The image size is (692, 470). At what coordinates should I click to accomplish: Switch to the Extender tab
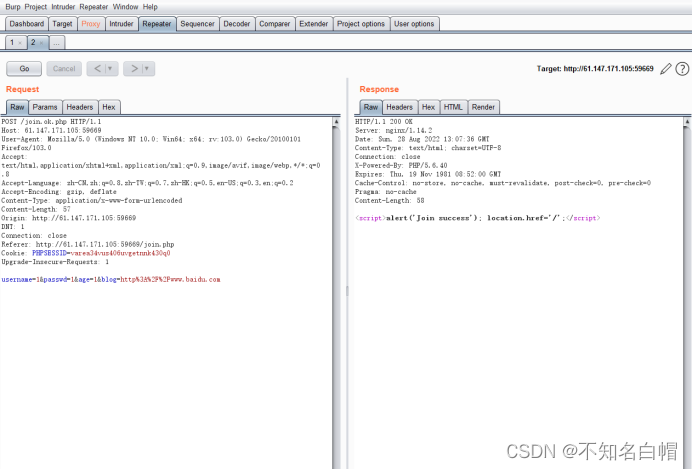pos(313,24)
